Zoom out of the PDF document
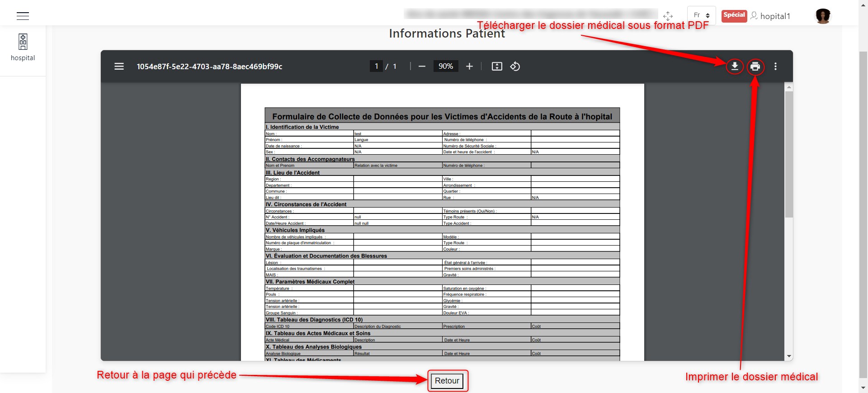Viewport: 868px width, 393px height. coord(422,66)
